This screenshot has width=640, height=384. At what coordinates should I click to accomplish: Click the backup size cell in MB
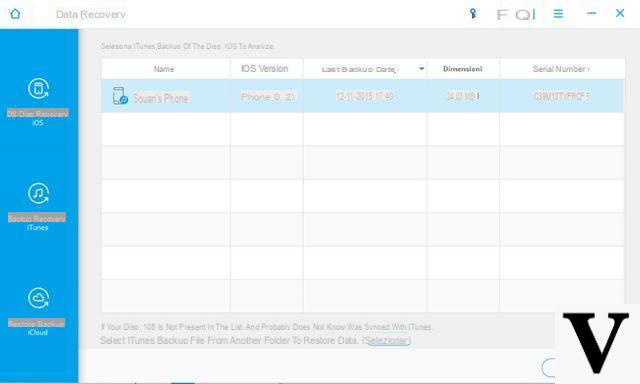(x=463, y=96)
